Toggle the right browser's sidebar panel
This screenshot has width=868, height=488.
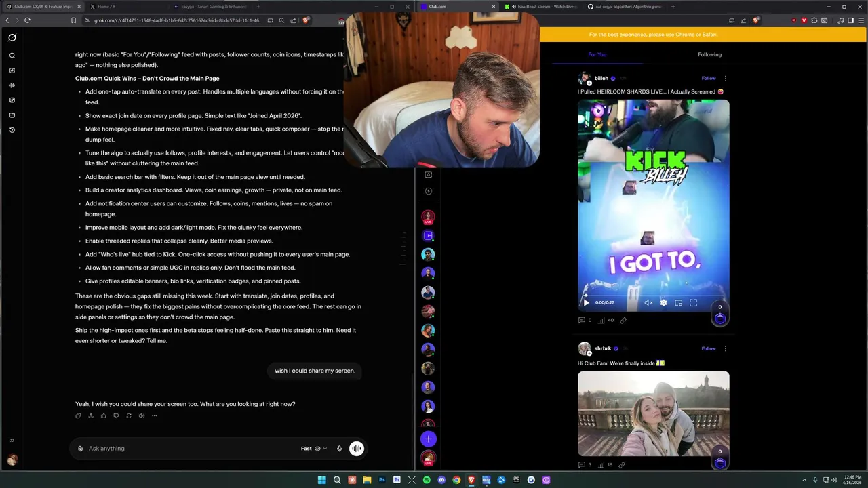[850, 20]
